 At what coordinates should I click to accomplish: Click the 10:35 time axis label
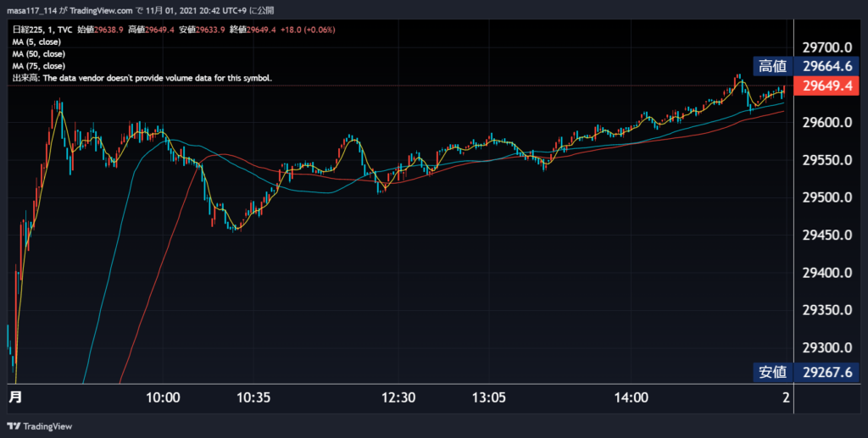[253, 397]
